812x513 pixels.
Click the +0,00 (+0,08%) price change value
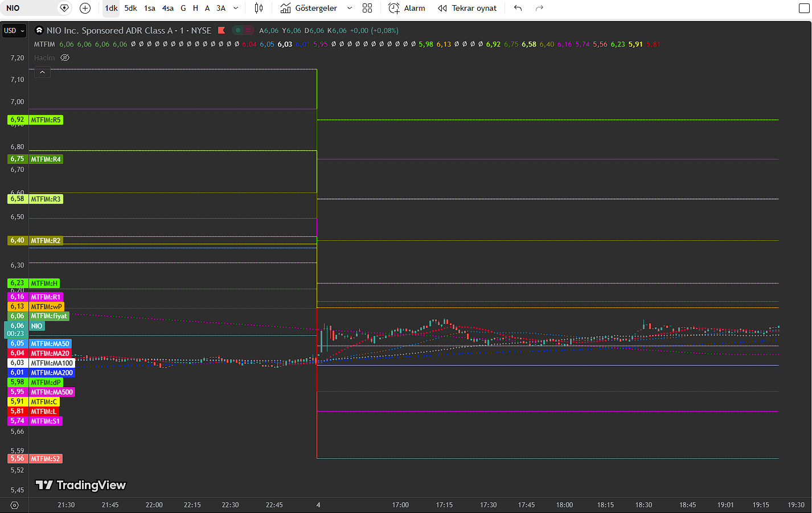[x=374, y=31]
